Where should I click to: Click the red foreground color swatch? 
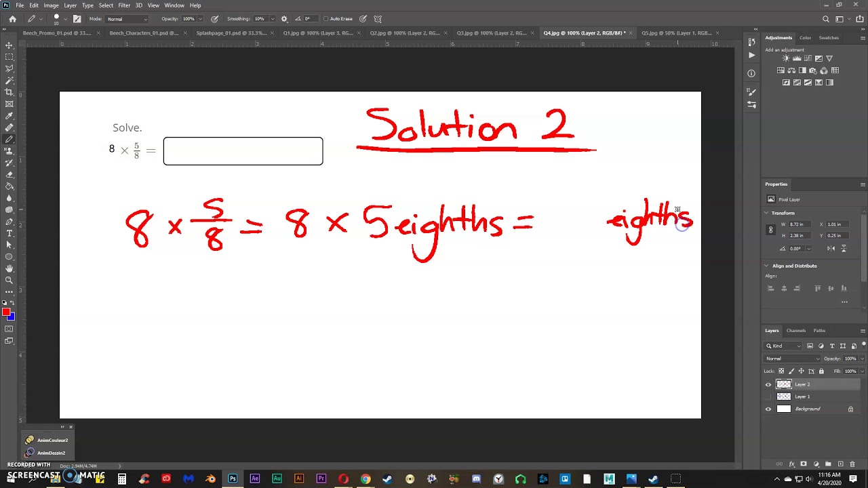pyautogui.click(x=6, y=312)
